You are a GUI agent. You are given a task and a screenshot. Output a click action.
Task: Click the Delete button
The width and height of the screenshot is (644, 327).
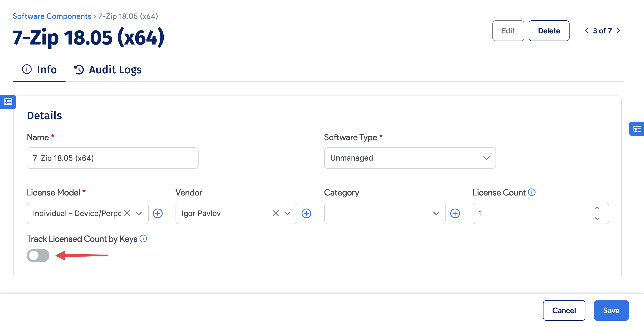pyautogui.click(x=549, y=31)
